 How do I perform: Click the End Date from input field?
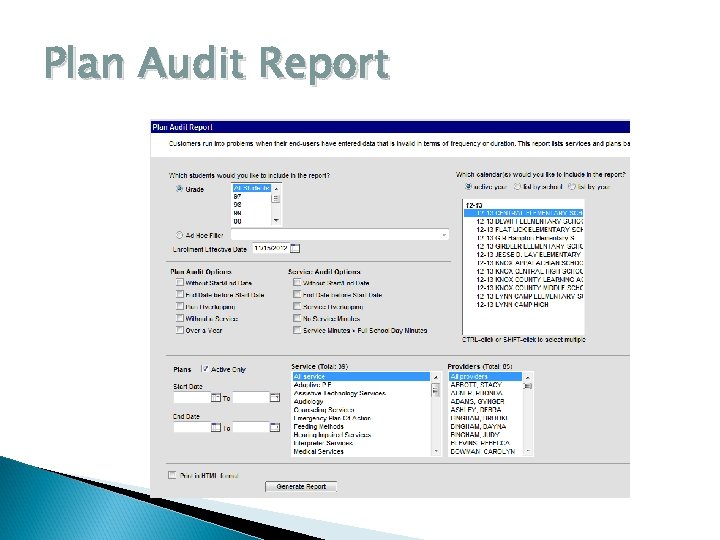192,428
